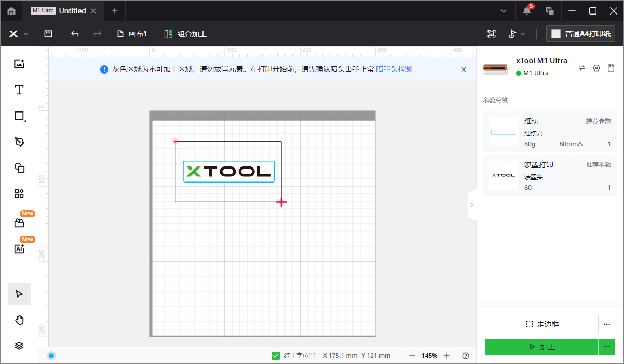The image size is (624, 364).
Task: Start processing with the 加工 button
Action: point(542,347)
